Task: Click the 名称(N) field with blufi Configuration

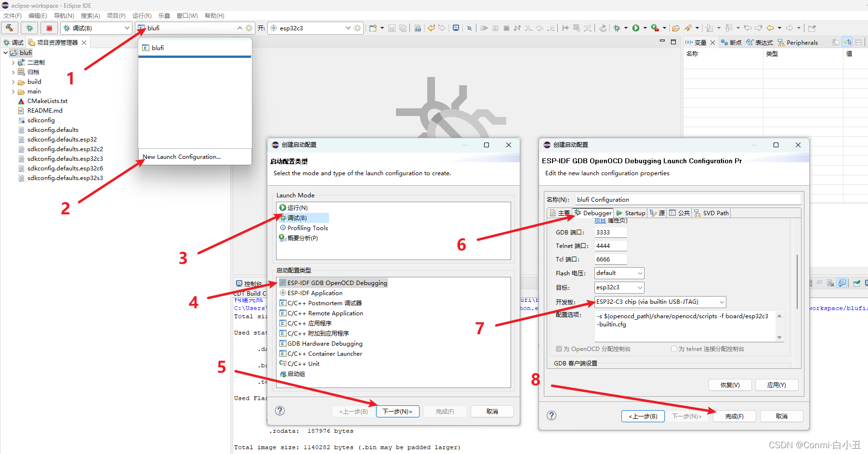Action: coord(687,200)
